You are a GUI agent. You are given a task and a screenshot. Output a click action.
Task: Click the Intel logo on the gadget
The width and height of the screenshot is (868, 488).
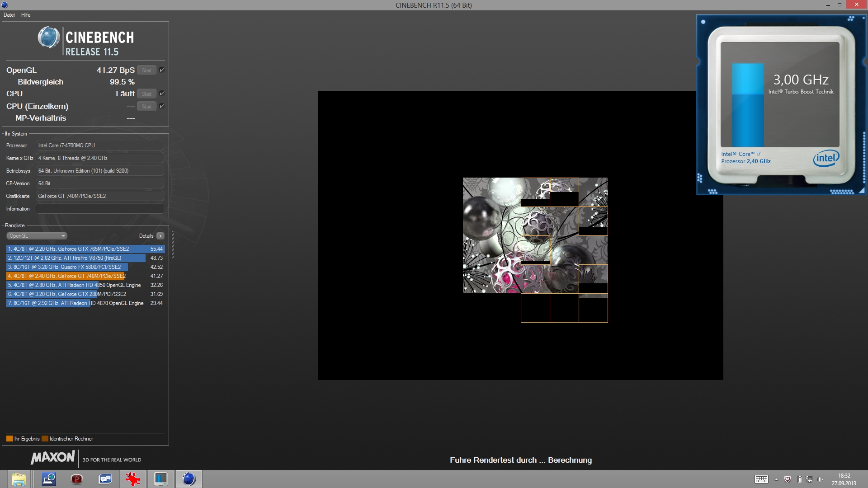tap(826, 158)
